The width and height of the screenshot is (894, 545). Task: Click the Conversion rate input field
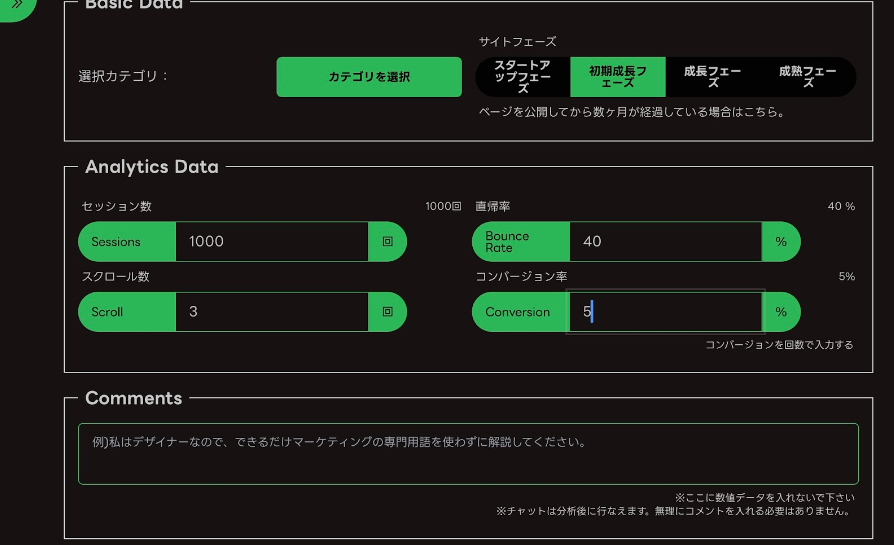(665, 311)
